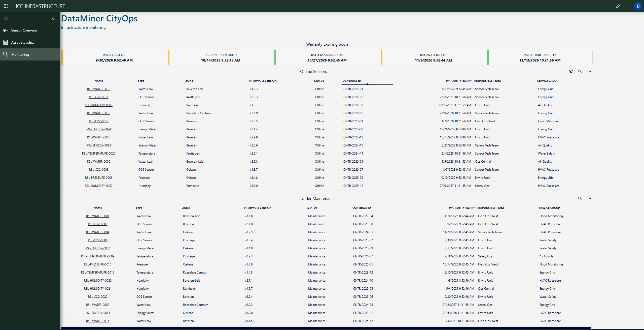Click the RSL-PRESSURE-0015 warranty card

pyautogui.click(x=327, y=57)
